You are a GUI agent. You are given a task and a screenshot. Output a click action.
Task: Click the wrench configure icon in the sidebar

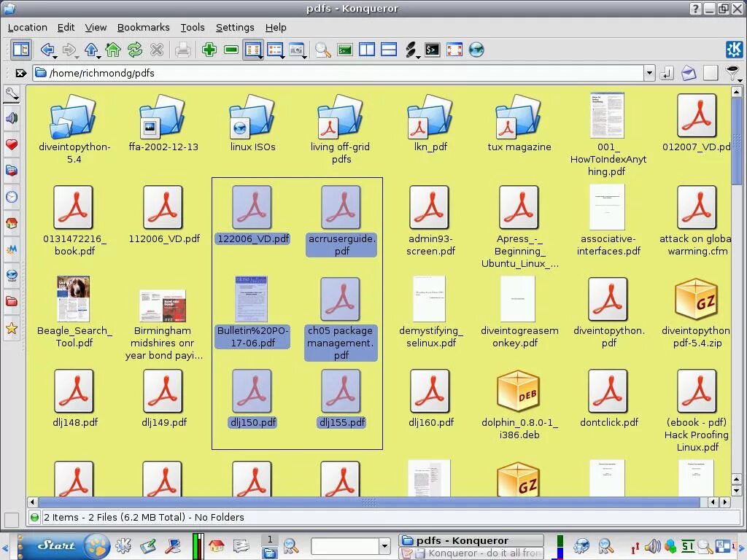[x=12, y=94]
